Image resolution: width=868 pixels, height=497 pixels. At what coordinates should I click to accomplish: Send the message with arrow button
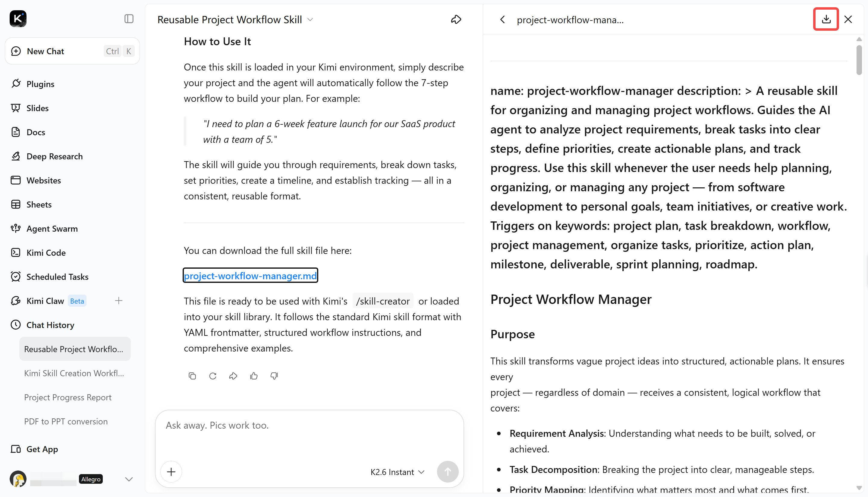(x=448, y=472)
